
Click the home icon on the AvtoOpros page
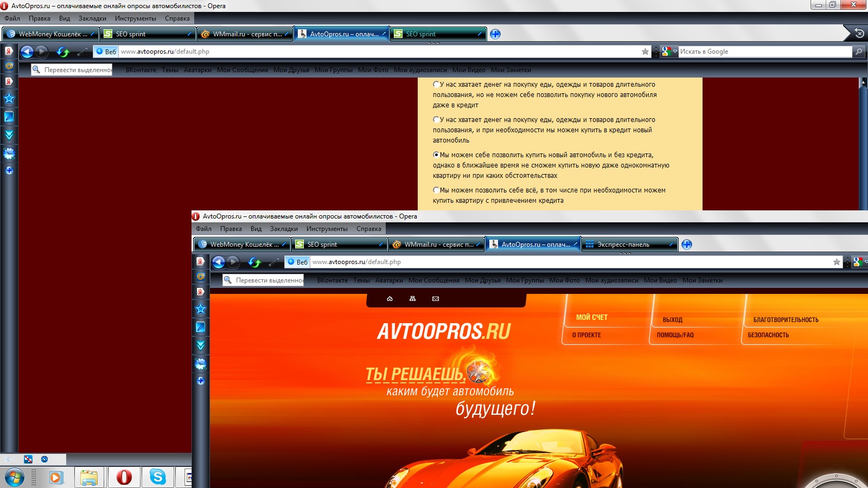(390, 299)
